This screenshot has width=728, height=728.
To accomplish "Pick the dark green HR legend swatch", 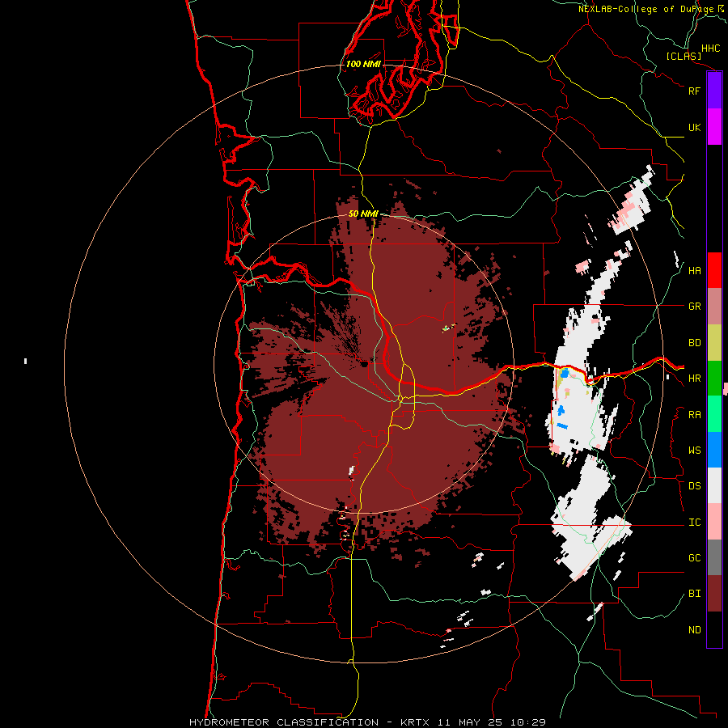I will [x=714, y=379].
